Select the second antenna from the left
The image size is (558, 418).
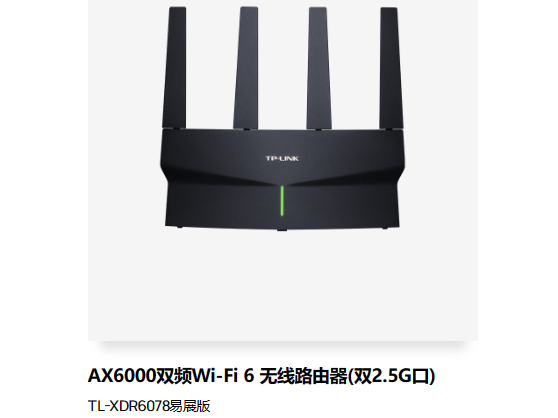point(246,68)
